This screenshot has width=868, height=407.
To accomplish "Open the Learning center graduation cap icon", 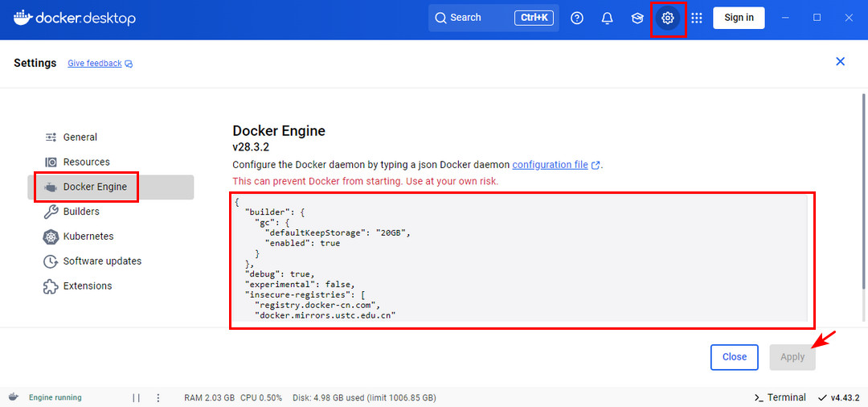I will pos(637,18).
